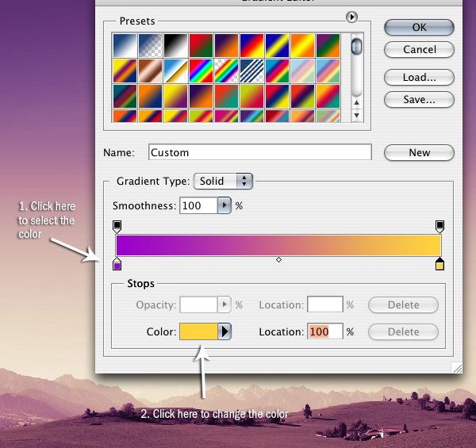Open the Load... gradients dialog
Screen dimensions: 476x448
pos(419,78)
